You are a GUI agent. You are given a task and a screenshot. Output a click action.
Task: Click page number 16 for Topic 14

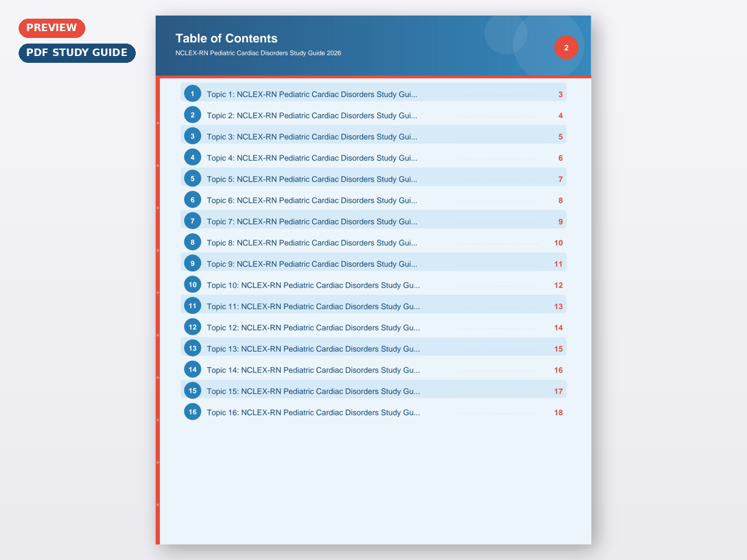[x=558, y=370]
